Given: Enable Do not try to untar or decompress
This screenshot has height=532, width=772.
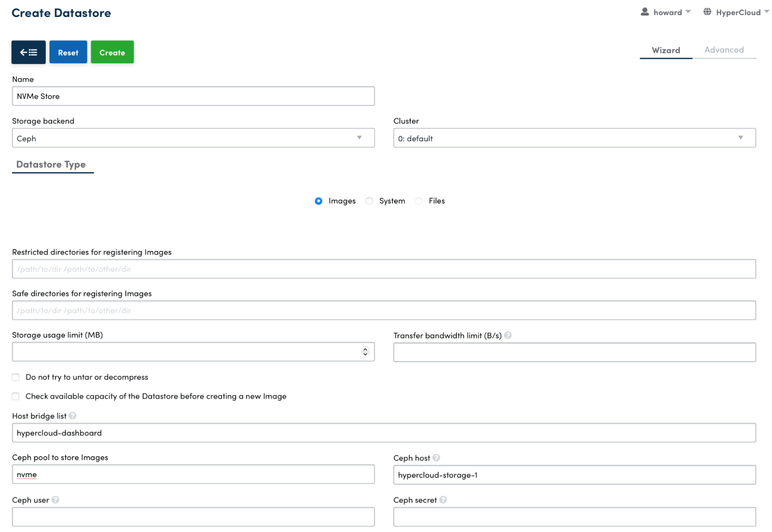Looking at the screenshot, I should point(15,377).
